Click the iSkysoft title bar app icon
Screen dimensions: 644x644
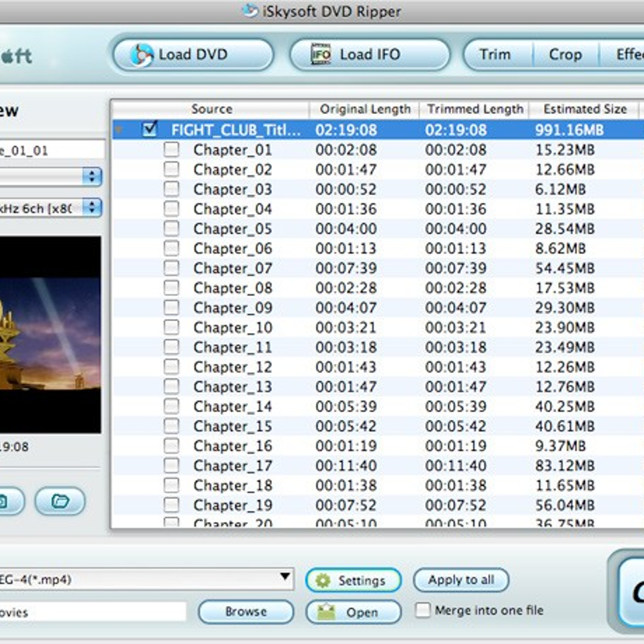(250, 10)
